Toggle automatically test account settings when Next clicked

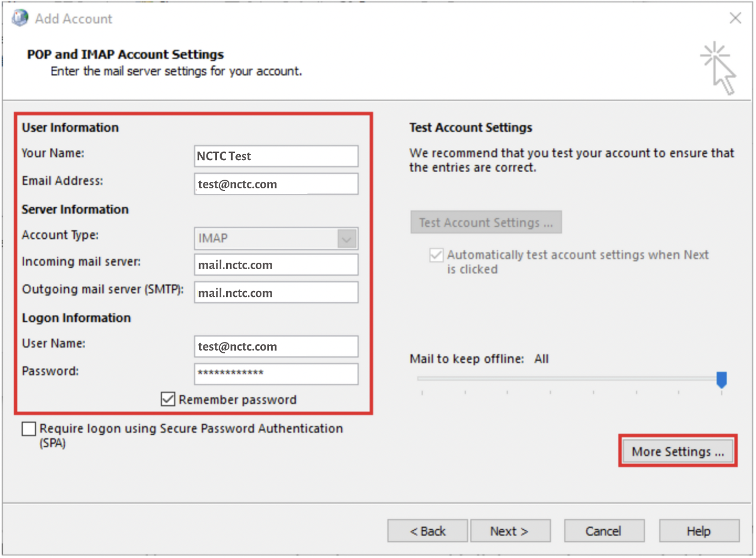pos(436,255)
